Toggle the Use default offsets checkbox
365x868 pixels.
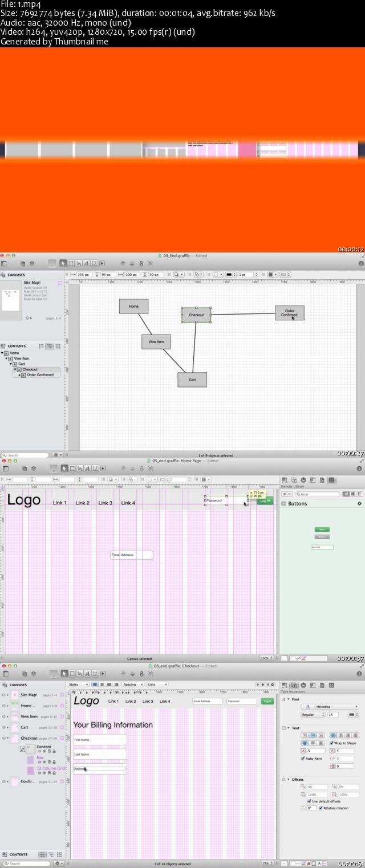(x=309, y=801)
